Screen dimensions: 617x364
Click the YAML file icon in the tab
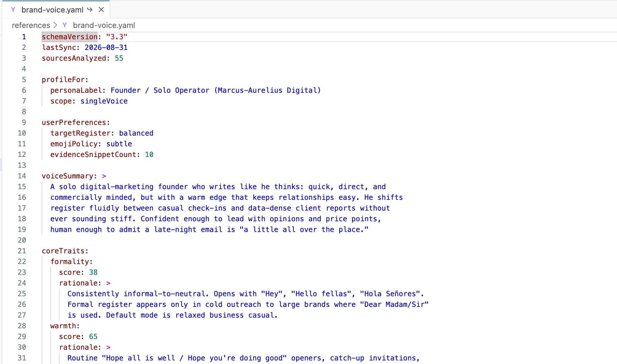[13, 10]
